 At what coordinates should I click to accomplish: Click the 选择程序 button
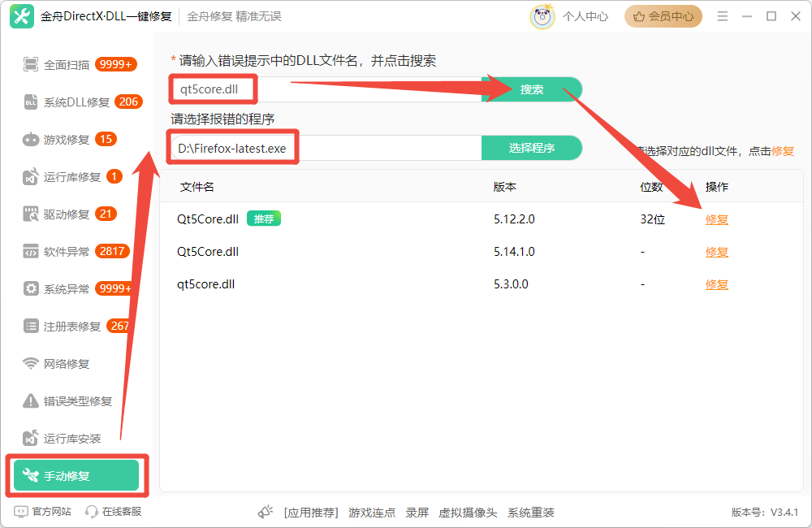pos(532,148)
